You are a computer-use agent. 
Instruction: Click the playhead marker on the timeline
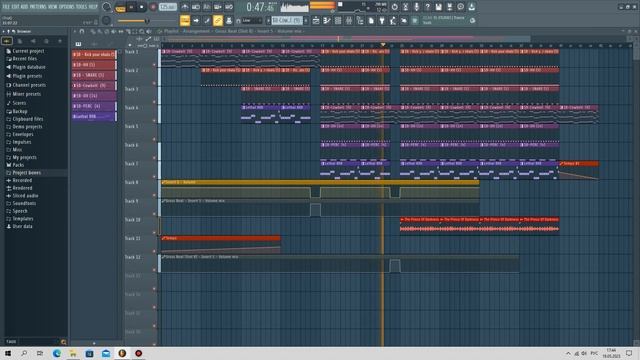[383, 44]
